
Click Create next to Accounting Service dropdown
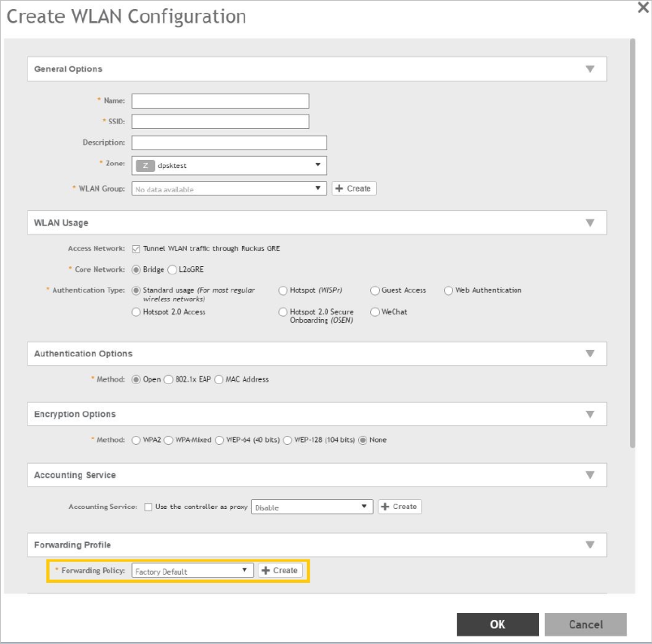(x=399, y=507)
